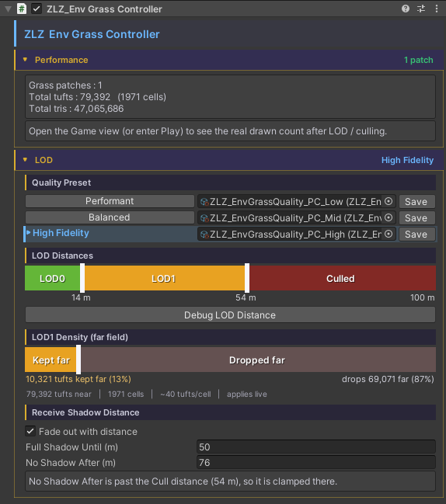Click the Kept far density handle
The height and width of the screenshot is (504, 446).
(x=78, y=360)
